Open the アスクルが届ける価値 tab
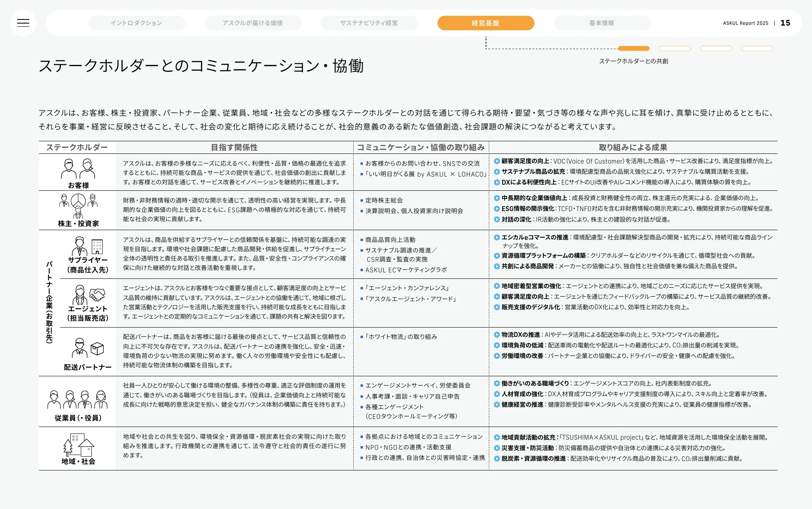Screen dimensions: 812x509 coord(253,23)
